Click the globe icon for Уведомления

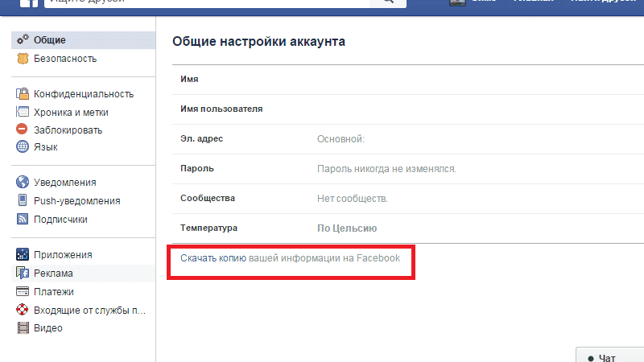(23, 182)
